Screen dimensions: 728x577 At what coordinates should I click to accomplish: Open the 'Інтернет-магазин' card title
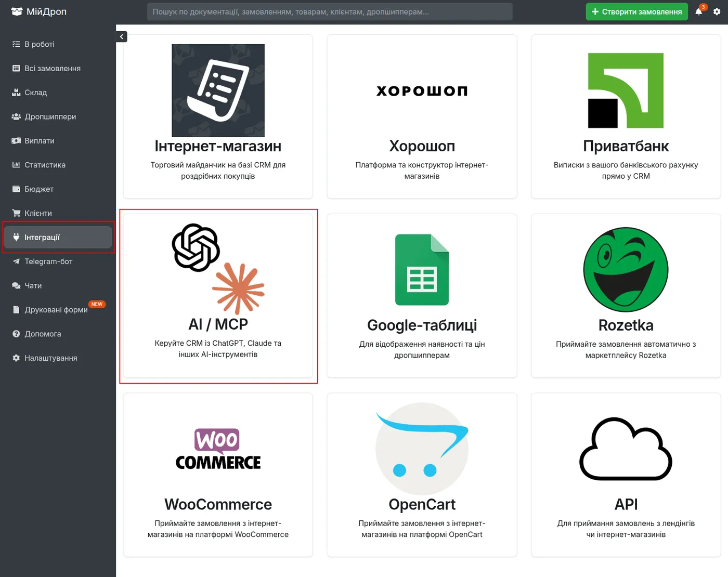(218, 147)
